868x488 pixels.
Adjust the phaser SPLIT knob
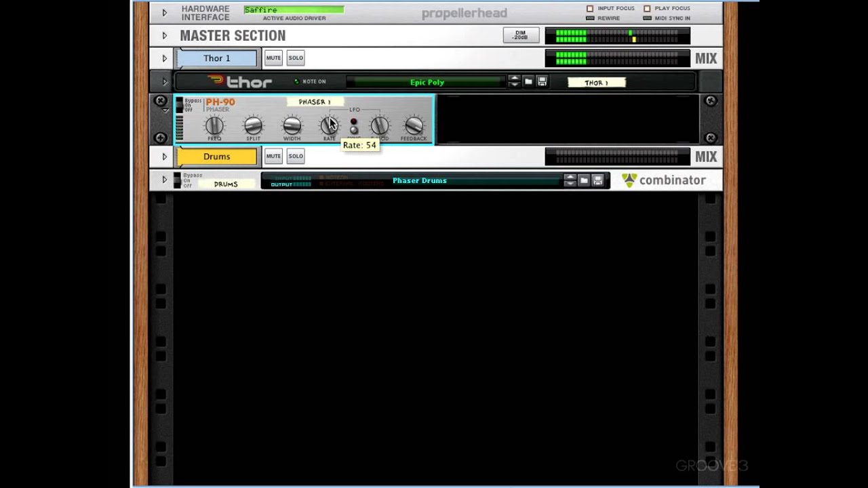pyautogui.click(x=253, y=125)
